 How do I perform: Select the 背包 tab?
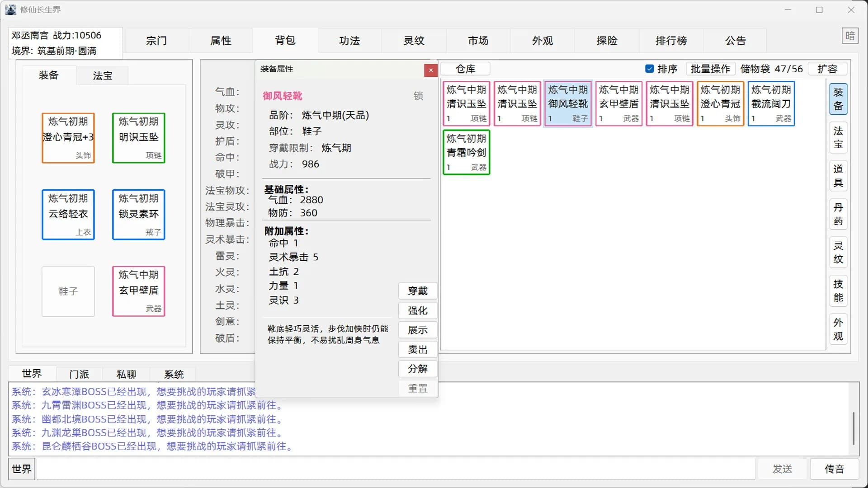285,41
